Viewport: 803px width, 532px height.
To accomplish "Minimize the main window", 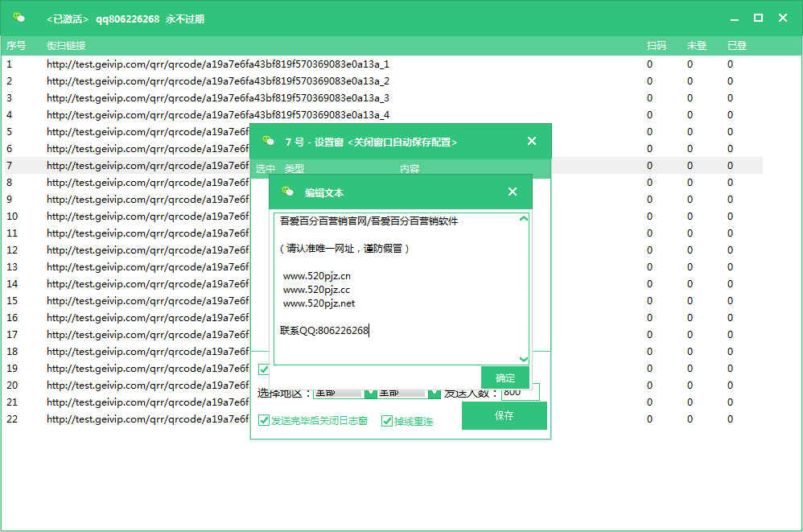I will [735, 19].
